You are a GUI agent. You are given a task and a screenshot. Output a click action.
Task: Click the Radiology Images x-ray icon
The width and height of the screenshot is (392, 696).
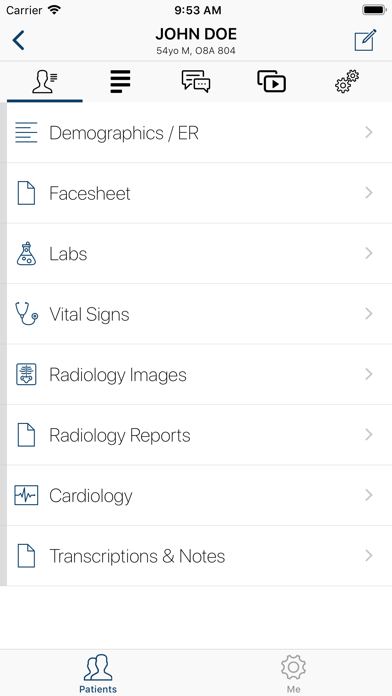(26, 374)
